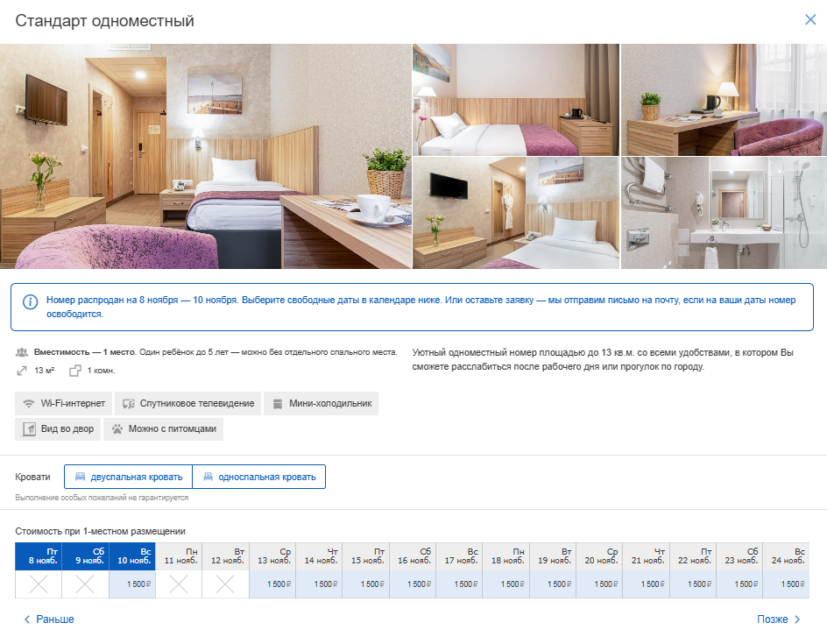Viewport: 827px width, 644px height.
Task: Select the Пн 11 нояб. date header
Action: [179, 556]
